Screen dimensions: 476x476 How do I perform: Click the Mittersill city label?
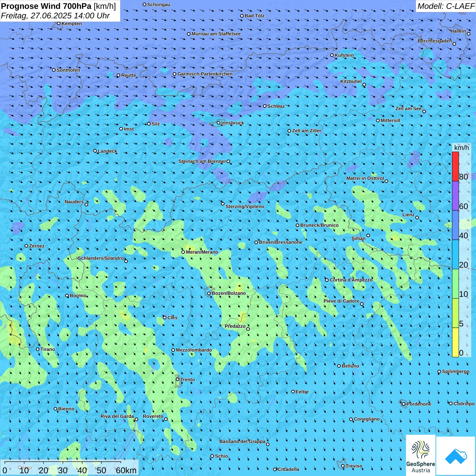[390, 120]
